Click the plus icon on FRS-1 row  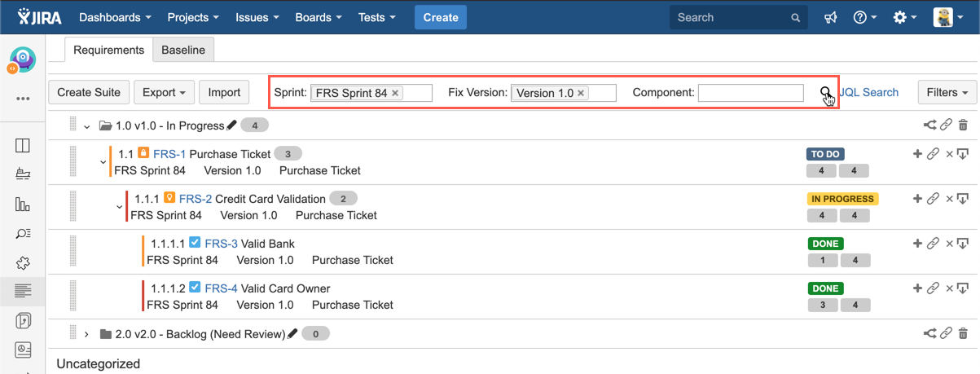point(917,153)
